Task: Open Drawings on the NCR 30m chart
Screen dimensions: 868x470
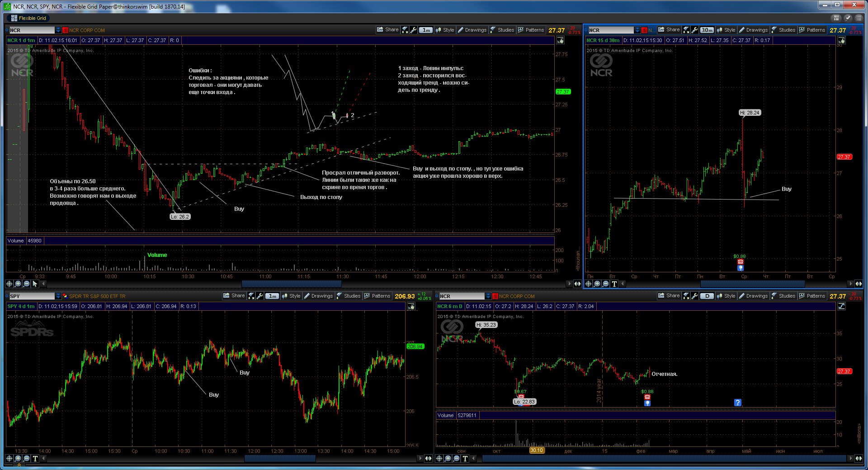Action: (753, 30)
